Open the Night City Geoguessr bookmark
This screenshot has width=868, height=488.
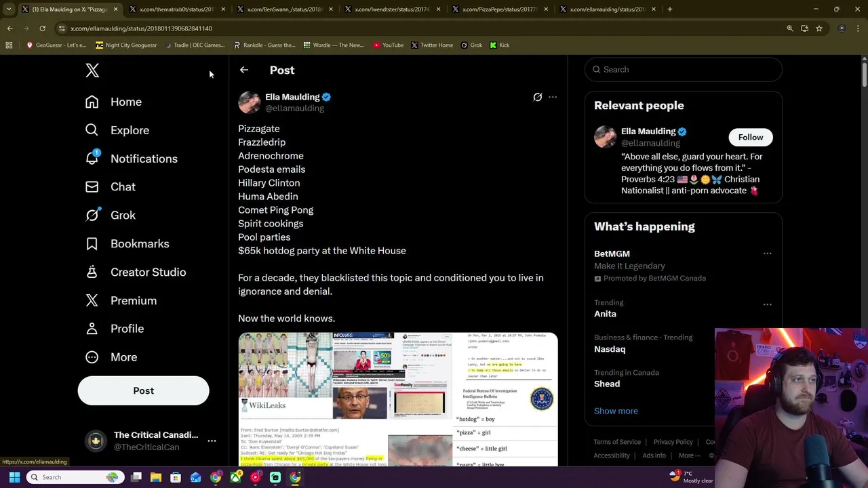click(x=126, y=45)
